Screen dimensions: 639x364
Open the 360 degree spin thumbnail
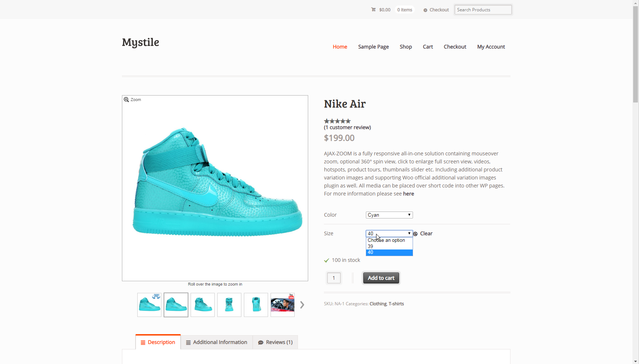(149, 305)
